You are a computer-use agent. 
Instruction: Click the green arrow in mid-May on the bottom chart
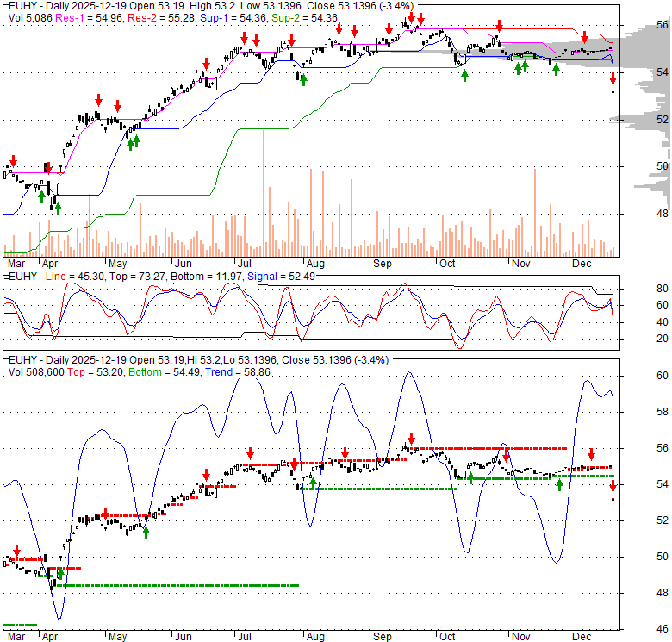[146, 532]
